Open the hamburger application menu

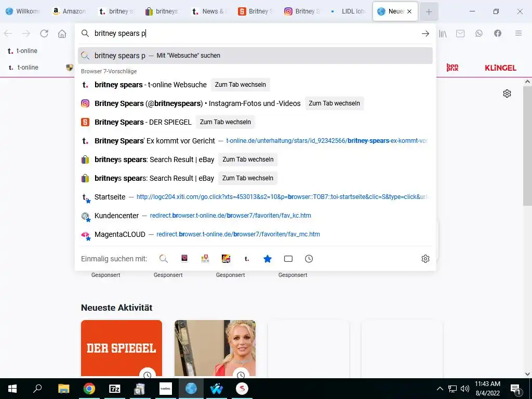[x=518, y=33]
